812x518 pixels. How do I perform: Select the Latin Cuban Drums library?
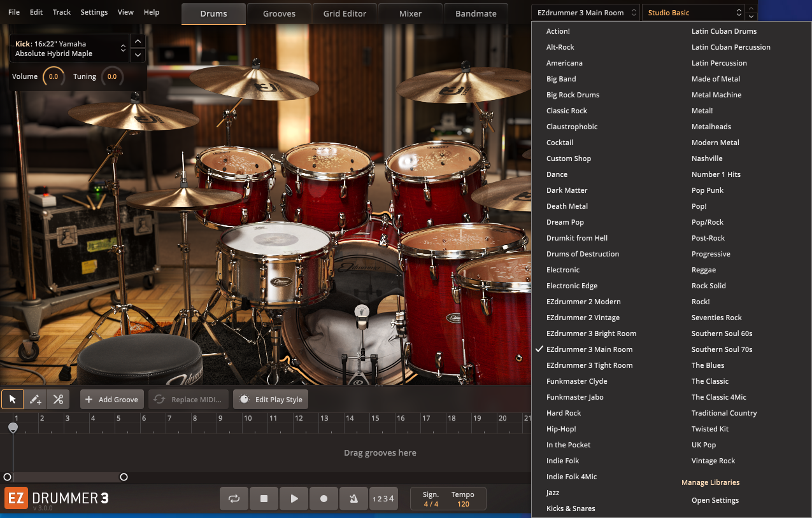tap(724, 31)
